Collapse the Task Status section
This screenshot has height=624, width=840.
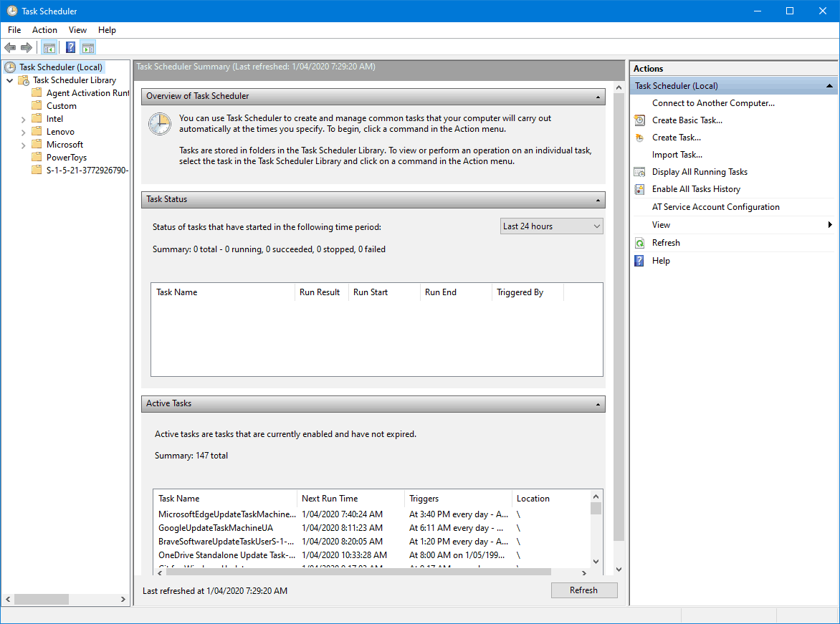point(596,200)
